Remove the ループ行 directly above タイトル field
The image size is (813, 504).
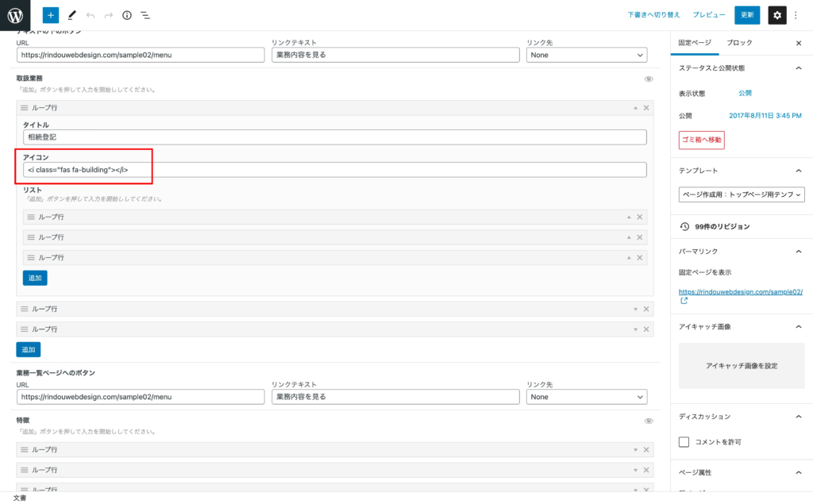[646, 108]
